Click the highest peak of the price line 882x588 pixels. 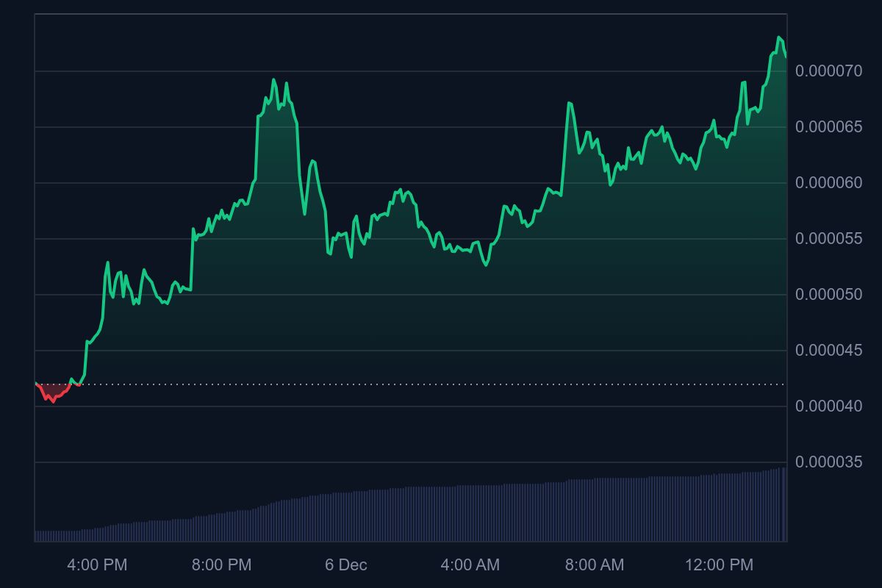(778, 37)
